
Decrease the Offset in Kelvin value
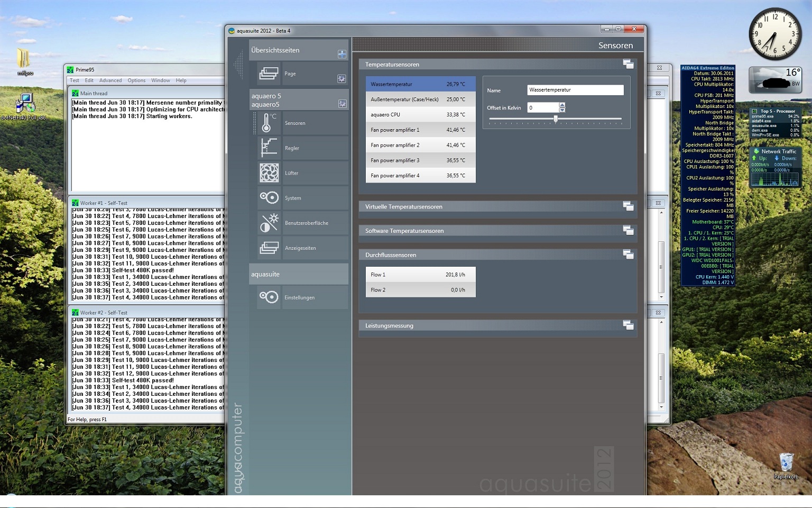562,110
